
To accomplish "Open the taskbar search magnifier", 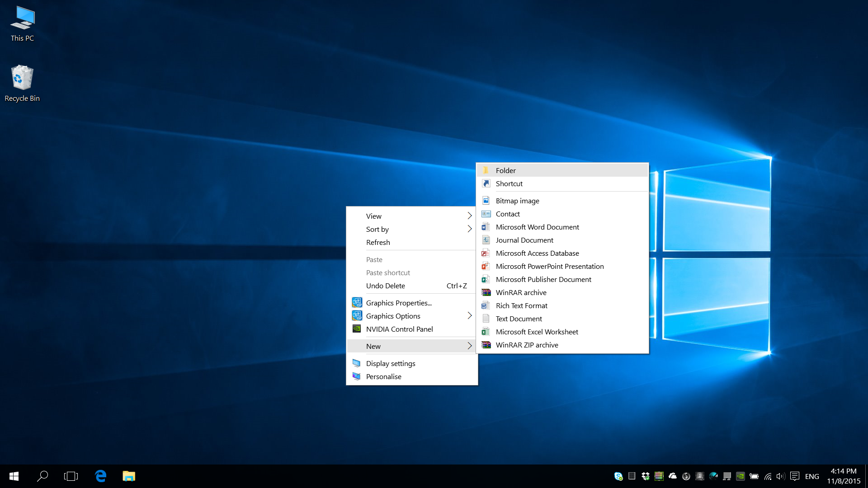I will (42, 476).
